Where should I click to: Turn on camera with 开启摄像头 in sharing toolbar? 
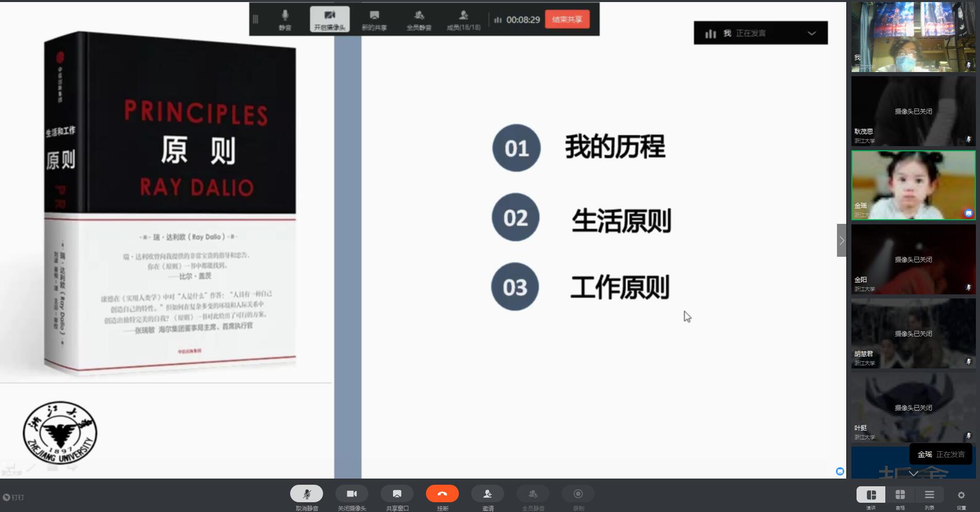[330, 20]
